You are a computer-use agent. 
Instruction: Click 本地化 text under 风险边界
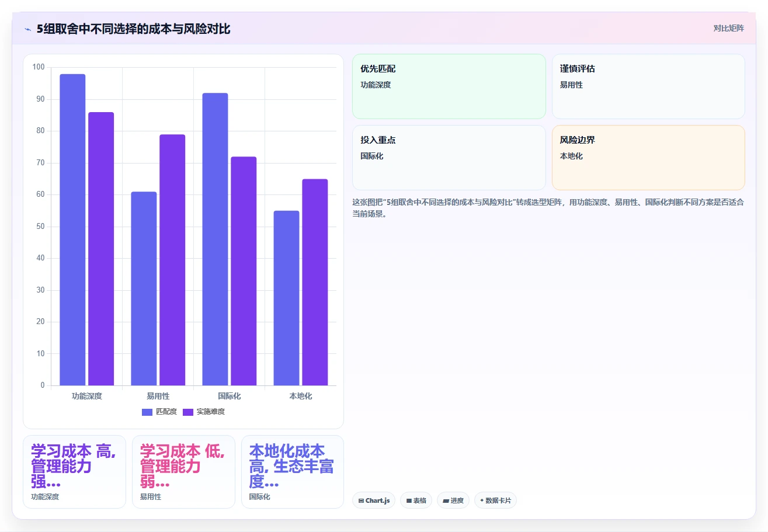[571, 156]
